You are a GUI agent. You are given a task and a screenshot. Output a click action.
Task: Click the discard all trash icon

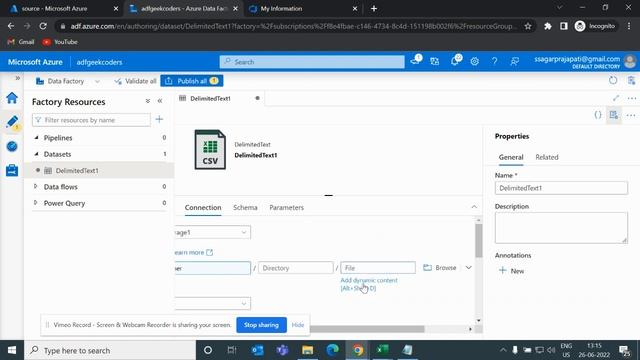631,80
